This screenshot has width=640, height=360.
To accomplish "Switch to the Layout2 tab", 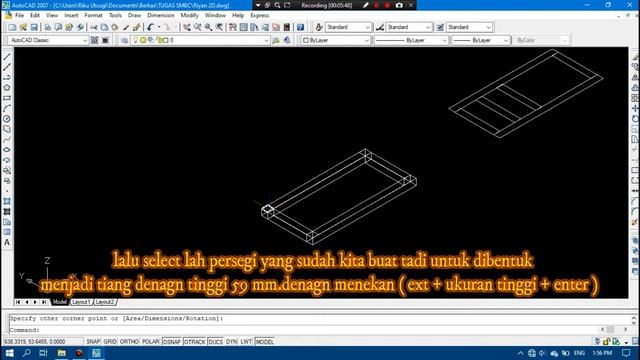I will tap(105, 302).
